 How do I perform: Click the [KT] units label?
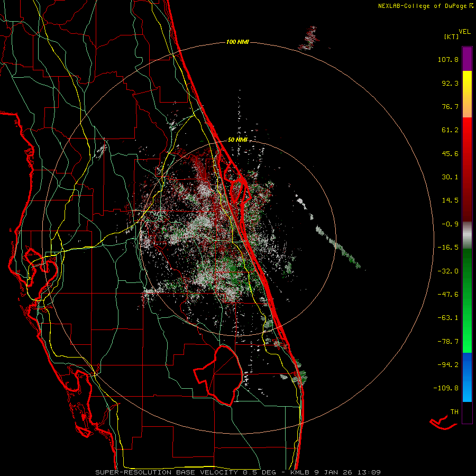coord(451,36)
